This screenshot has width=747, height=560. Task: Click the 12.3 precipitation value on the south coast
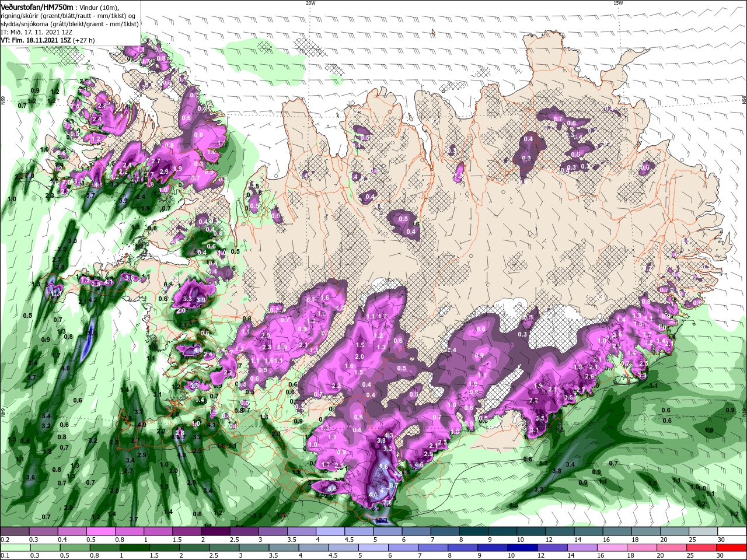382,520
